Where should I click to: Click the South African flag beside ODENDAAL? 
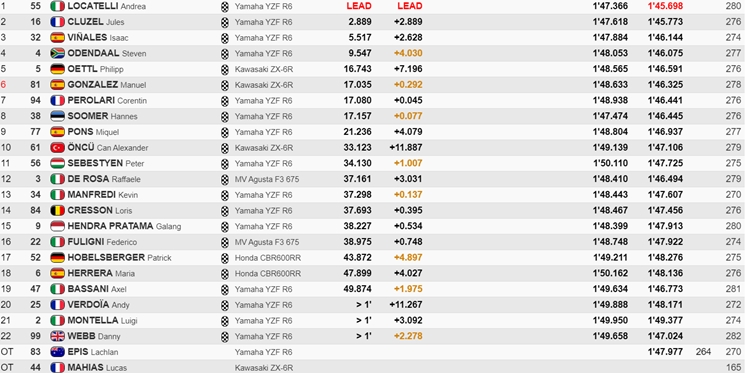click(x=57, y=53)
